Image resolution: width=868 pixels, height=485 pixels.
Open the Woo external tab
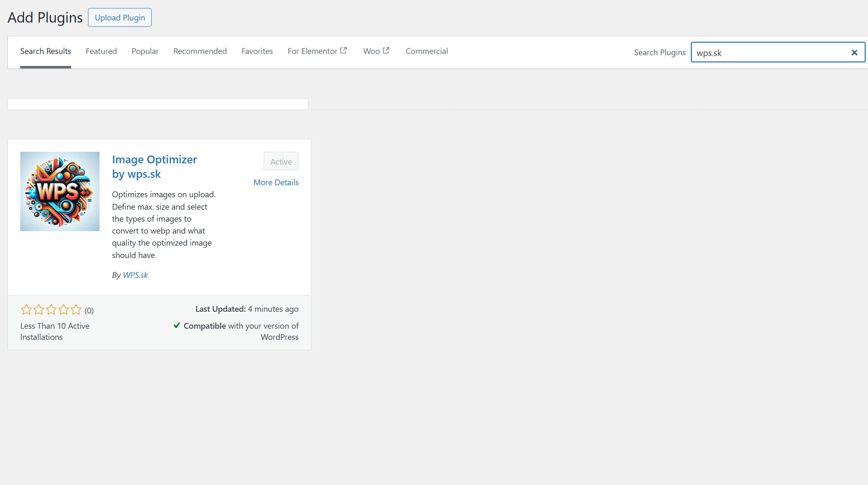coord(376,51)
